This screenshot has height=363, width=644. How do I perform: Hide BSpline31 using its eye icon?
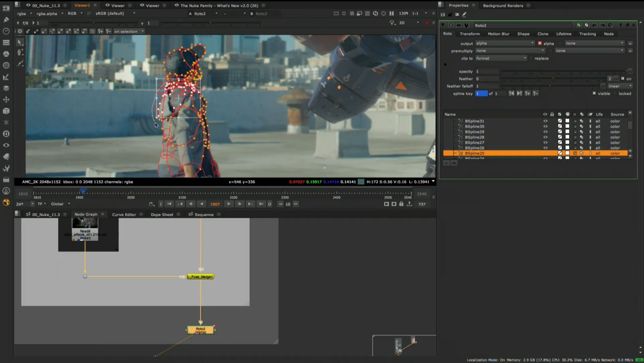coord(545,121)
